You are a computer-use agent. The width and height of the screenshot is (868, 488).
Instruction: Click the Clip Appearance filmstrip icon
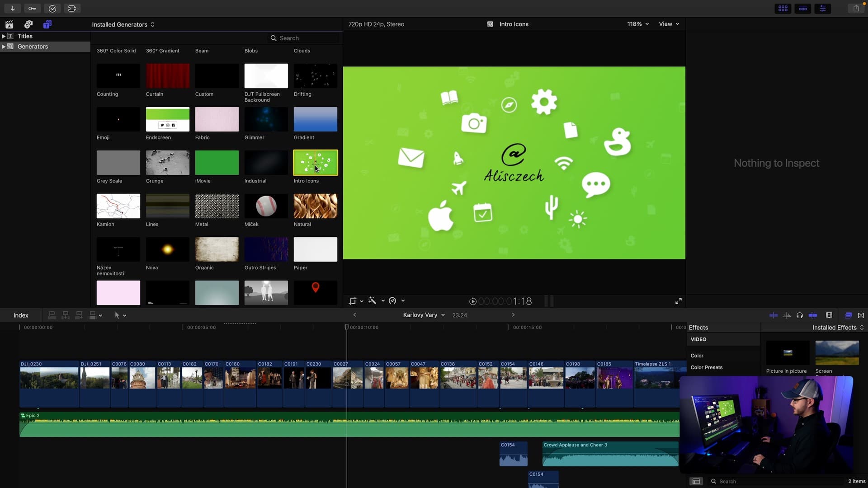pos(829,315)
